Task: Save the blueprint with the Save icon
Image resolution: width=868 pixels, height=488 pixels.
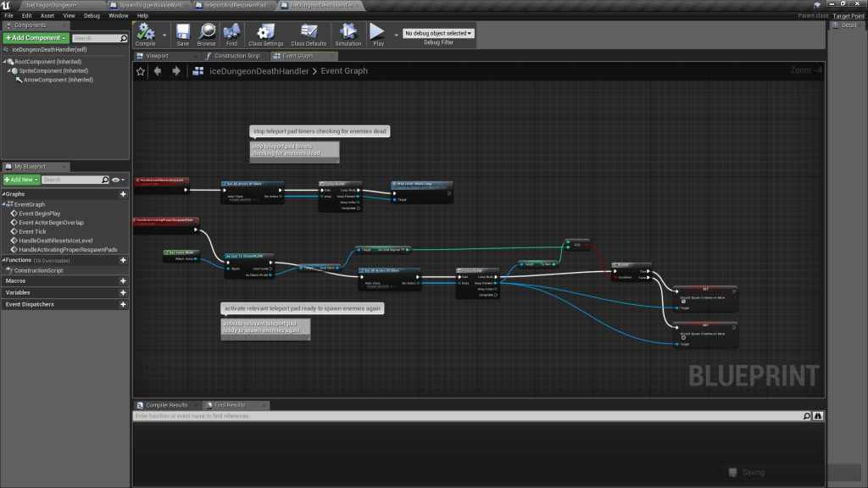Action: click(x=183, y=32)
